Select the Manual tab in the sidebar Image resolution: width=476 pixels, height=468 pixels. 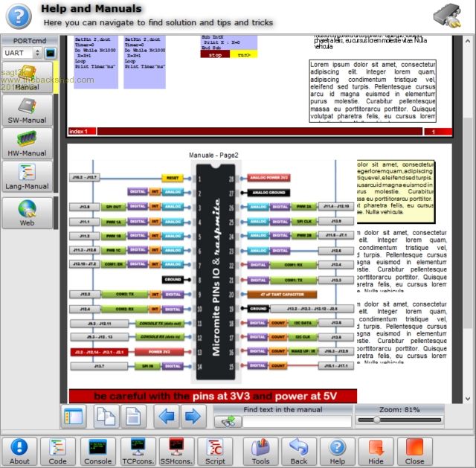pos(28,77)
